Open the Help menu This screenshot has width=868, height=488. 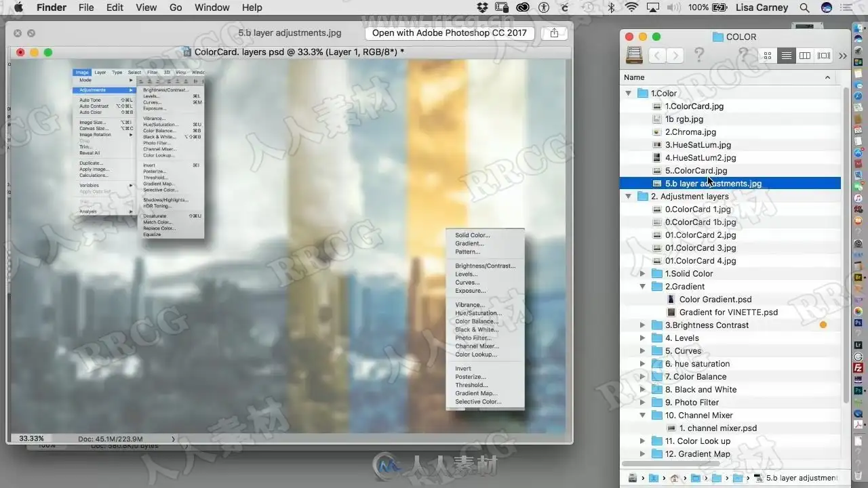(252, 7)
